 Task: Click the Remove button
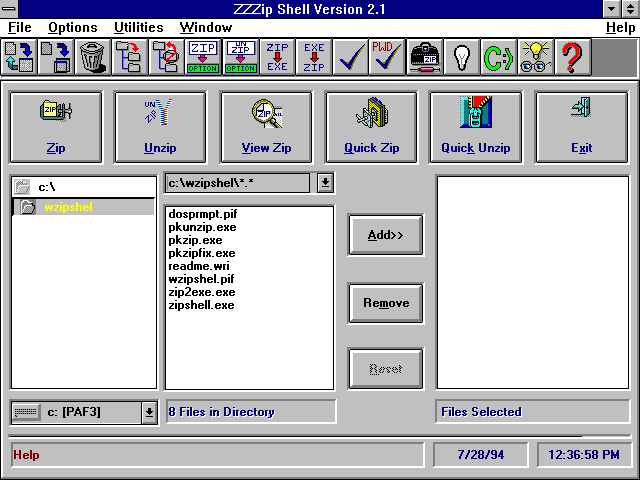click(x=386, y=303)
